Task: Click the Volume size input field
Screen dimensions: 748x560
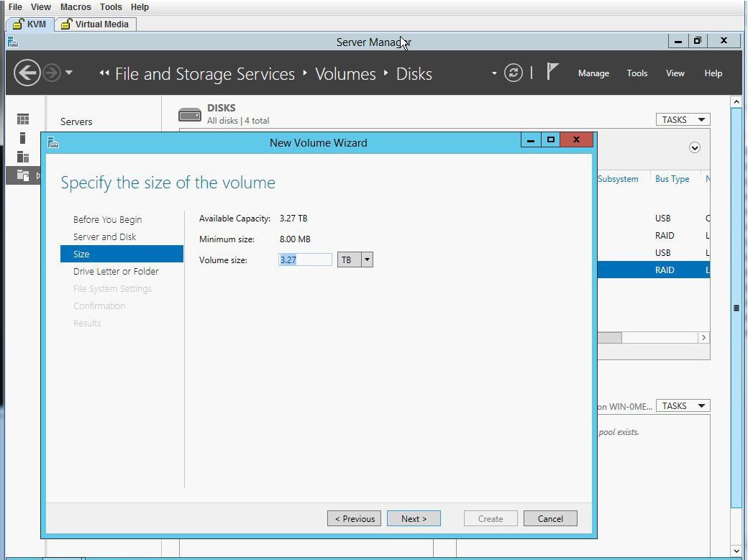Action: (x=305, y=260)
